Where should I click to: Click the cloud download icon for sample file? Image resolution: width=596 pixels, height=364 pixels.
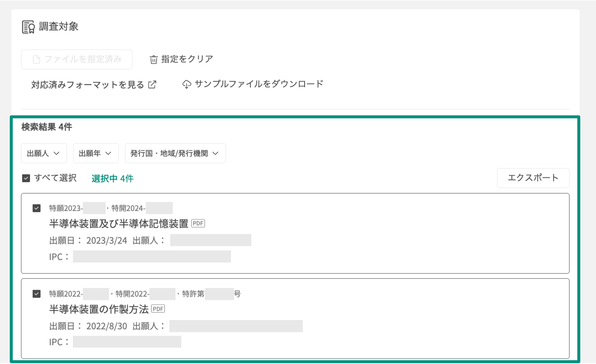187,84
